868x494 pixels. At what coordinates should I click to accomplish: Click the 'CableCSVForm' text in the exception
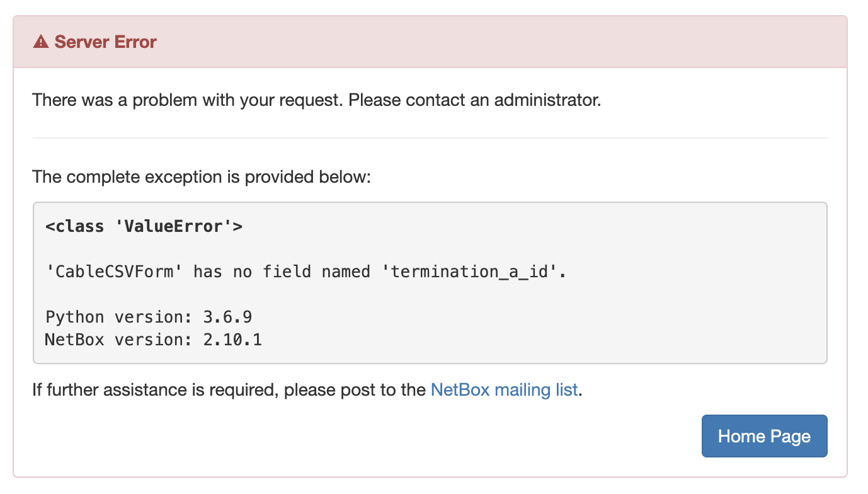coord(115,272)
